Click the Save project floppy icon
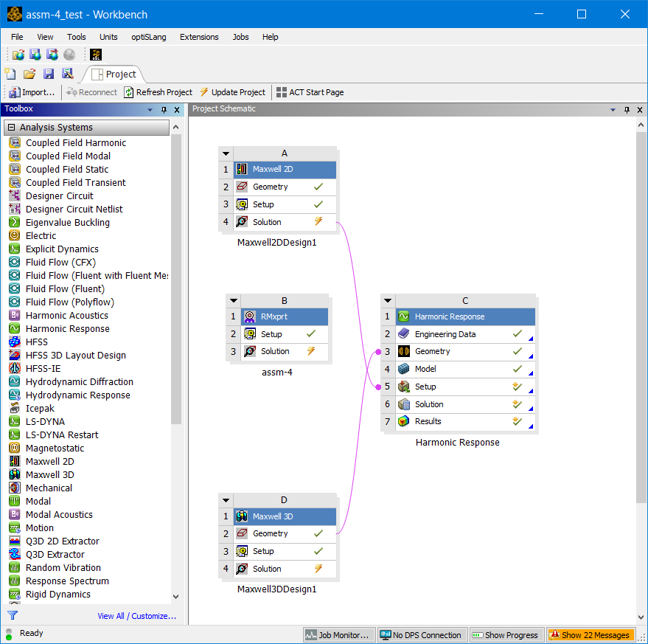 (x=49, y=74)
